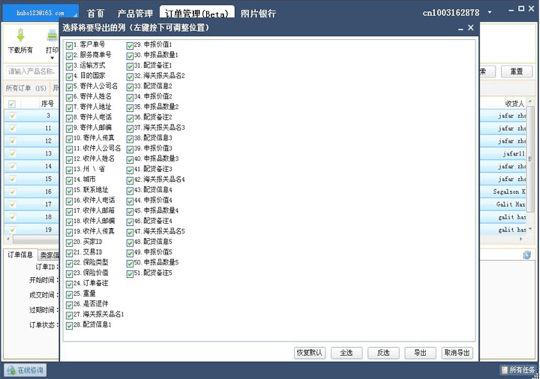
Task: Click the green download-all arrow icon
Action: pyautogui.click(x=21, y=35)
